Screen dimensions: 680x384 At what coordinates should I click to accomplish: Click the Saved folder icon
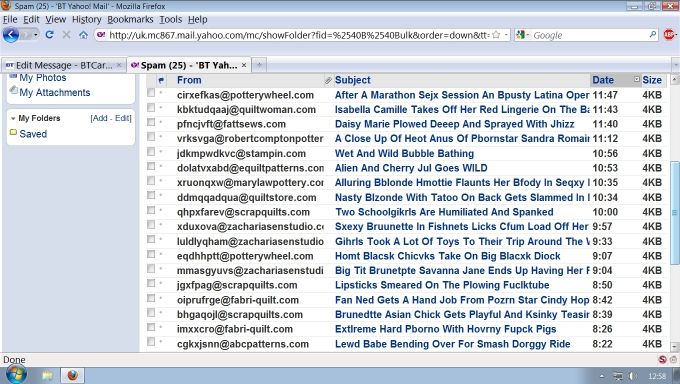[x=13, y=133]
